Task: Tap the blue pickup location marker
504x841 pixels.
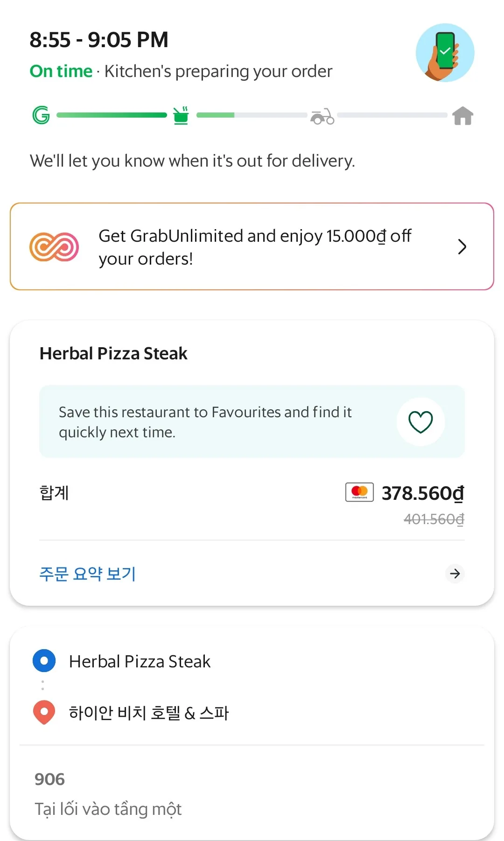Action: tap(44, 661)
